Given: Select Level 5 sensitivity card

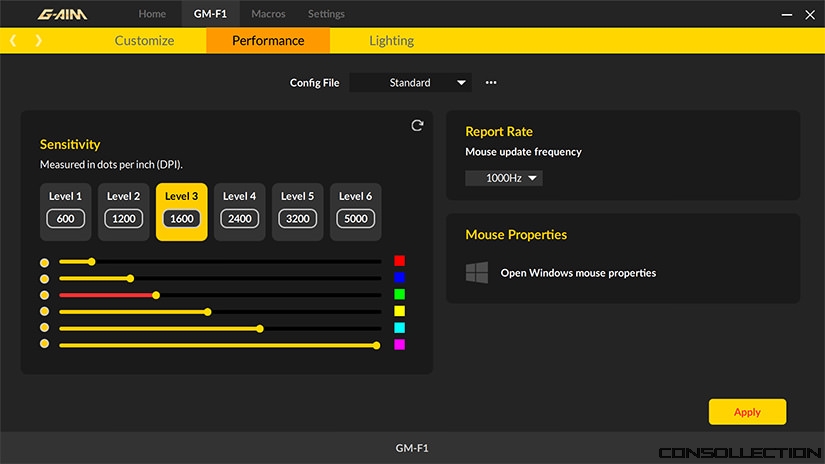Looking at the screenshot, I should [298, 212].
